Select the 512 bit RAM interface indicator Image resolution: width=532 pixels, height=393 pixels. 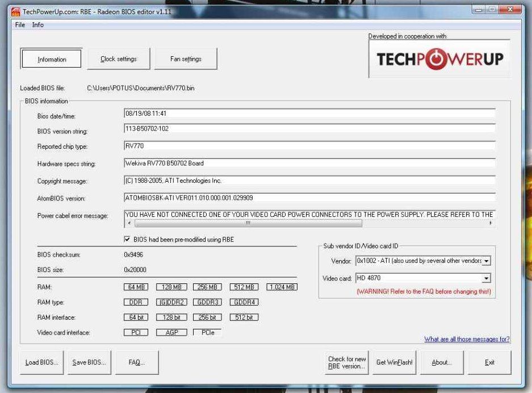(244, 317)
